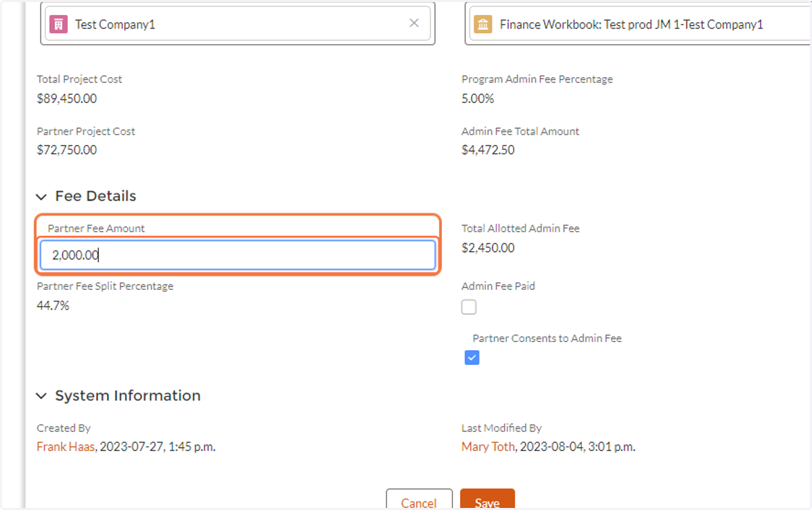Viewport: 812px width, 510px height.
Task: Collapse the System Information section
Action: (42, 396)
